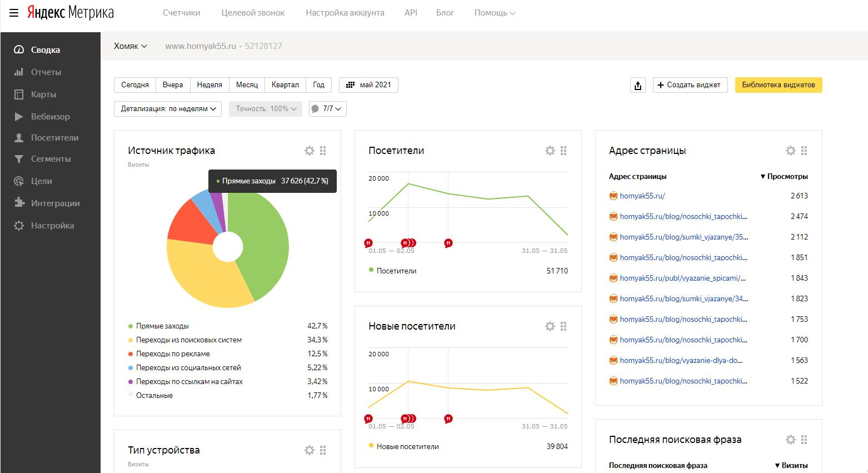This screenshot has width=868, height=473.
Task: Select the Месяц period tab
Action: 247,85
